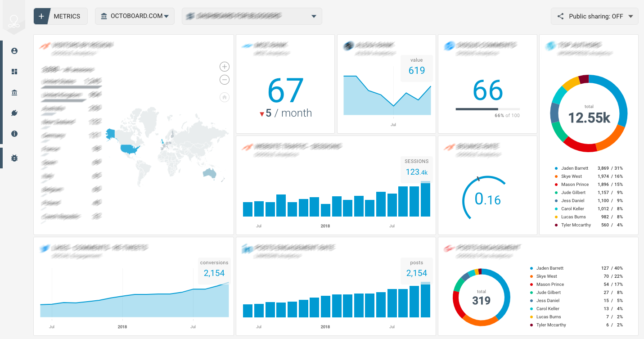
Task: Select the dashboards grid icon in sidebar
Action: (14, 72)
